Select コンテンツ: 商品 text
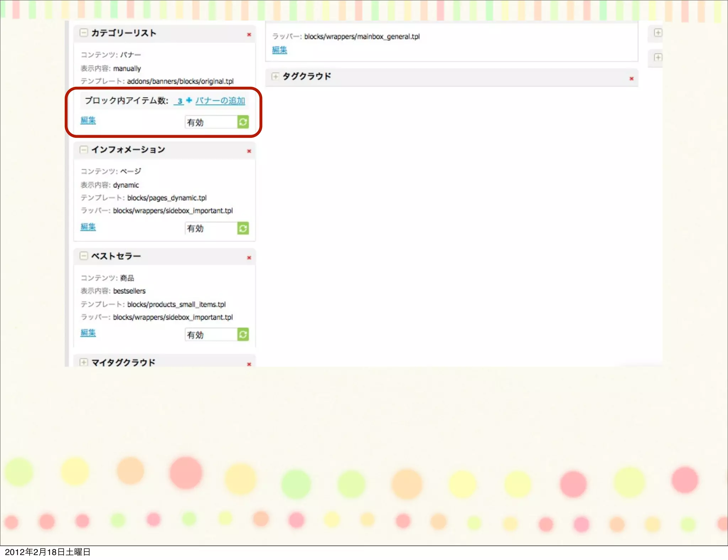The image size is (728, 560). coord(107,278)
